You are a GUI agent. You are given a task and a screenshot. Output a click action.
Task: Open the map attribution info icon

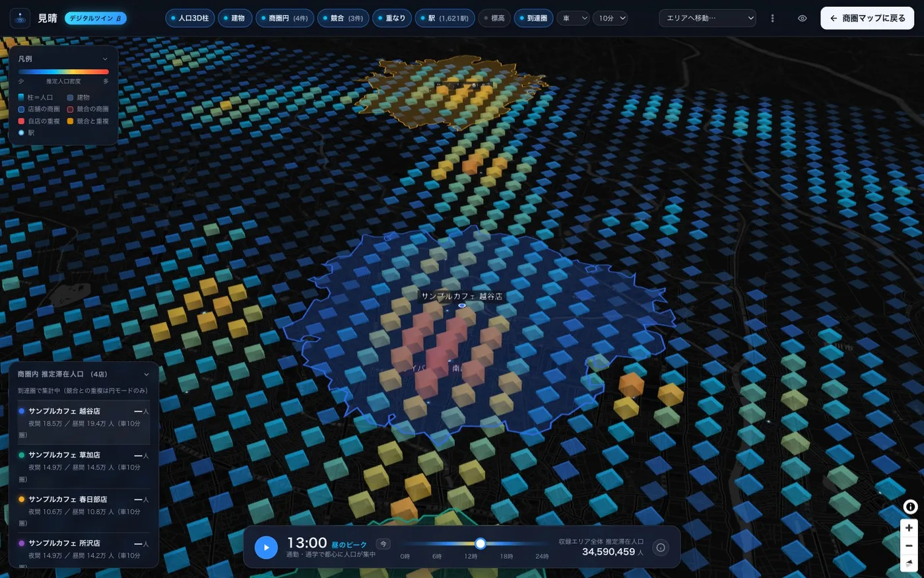(910, 507)
